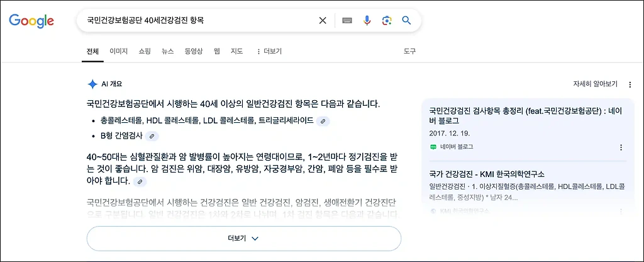Click the AI 개요 label

112,84
